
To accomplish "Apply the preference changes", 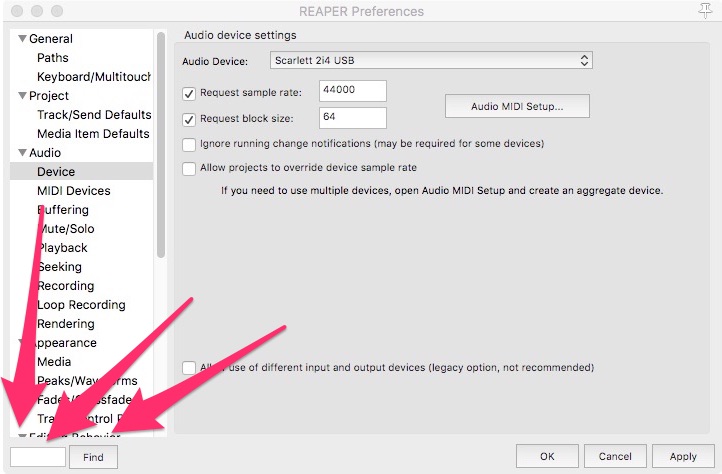I will click(x=683, y=456).
